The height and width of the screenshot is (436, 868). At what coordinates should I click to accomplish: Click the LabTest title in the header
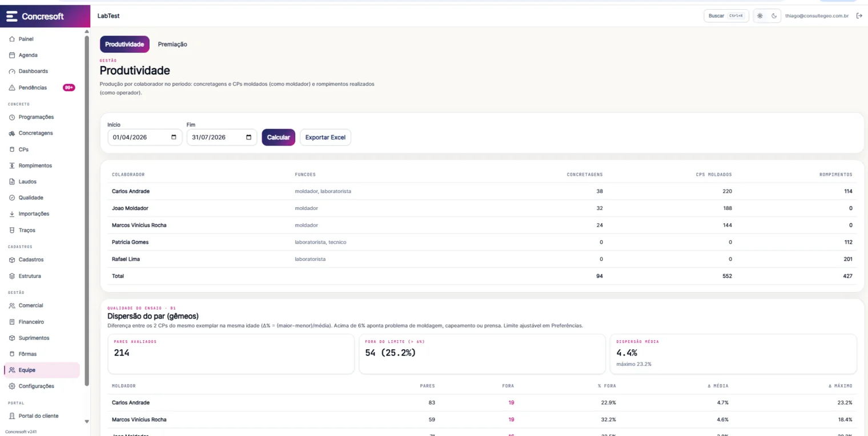[x=108, y=16]
